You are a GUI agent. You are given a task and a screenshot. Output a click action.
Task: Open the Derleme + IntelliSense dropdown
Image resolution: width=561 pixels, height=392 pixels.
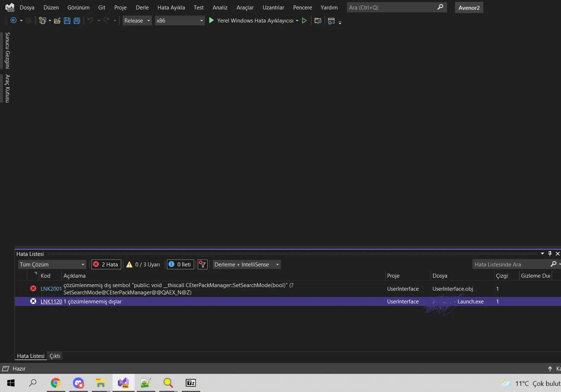tap(246, 265)
